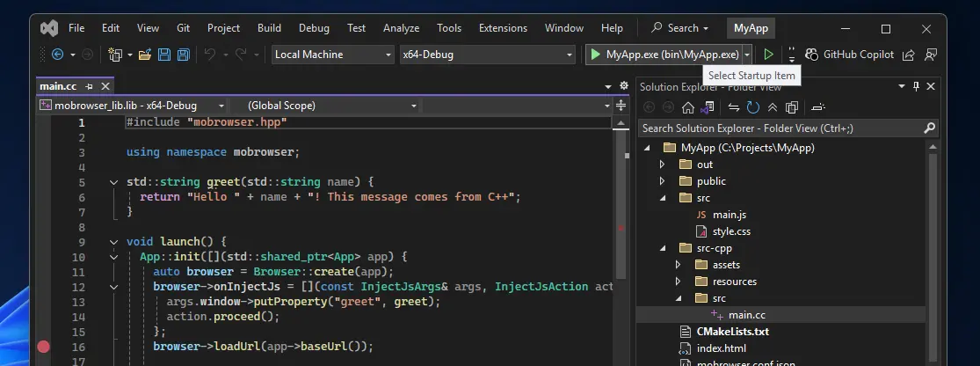
Task: Open the Git menu
Action: coord(183,28)
